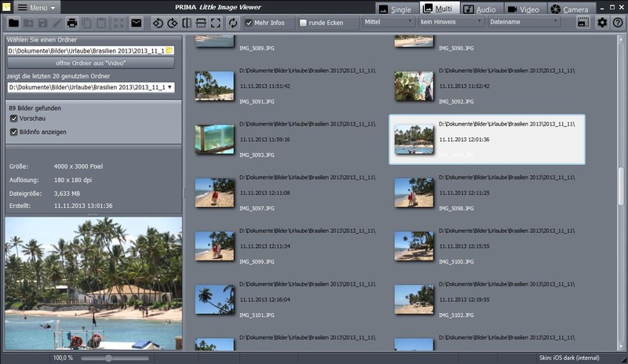Flip image vertically

tap(201, 23)
